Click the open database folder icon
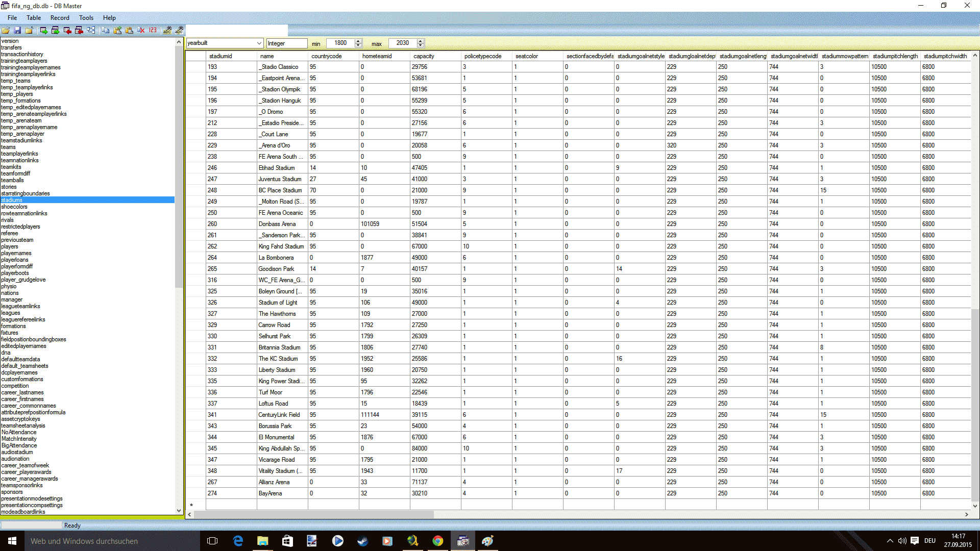The image size is (980, 551). point(6,31)
